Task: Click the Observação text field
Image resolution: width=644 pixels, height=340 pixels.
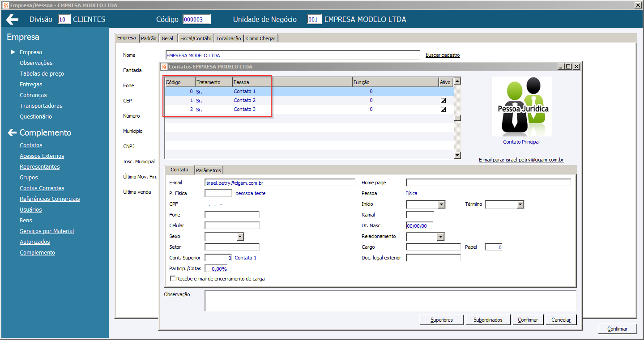Action: (x=390, y=301)
